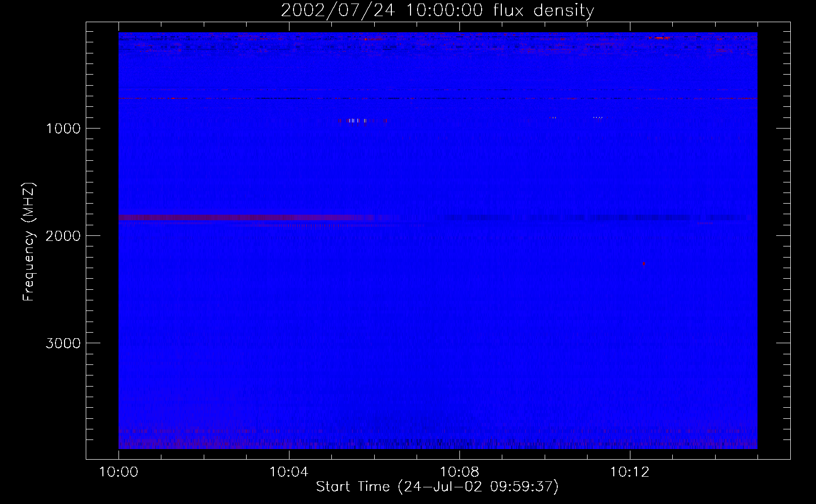This screenshot has width=816, height=504.
Task: Click the 'Start Time (24-Jul-02 09:59:37)' label
Action: [x=437, y=487]
